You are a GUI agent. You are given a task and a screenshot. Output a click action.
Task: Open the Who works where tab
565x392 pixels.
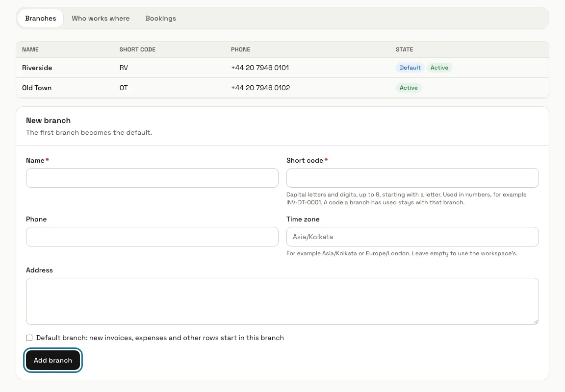(101, 18)
